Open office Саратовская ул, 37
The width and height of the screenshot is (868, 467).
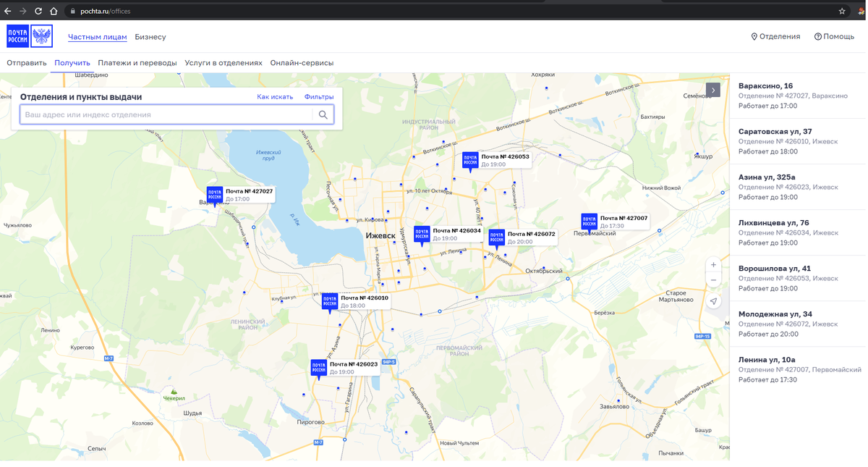799,141
